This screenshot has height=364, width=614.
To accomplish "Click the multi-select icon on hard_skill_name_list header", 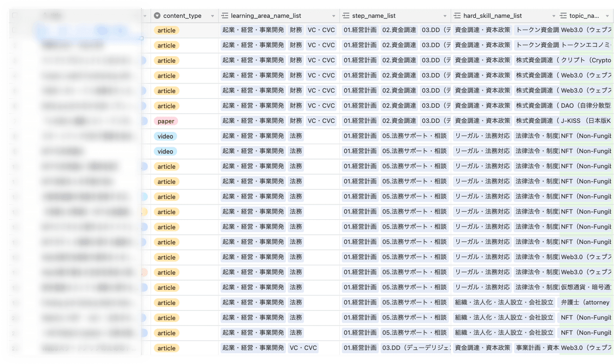I will (456, 15).
